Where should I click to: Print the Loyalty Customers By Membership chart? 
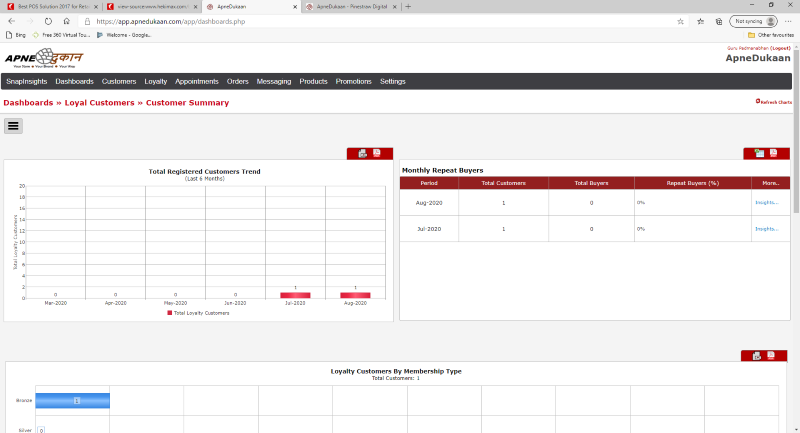click(757, 356)
